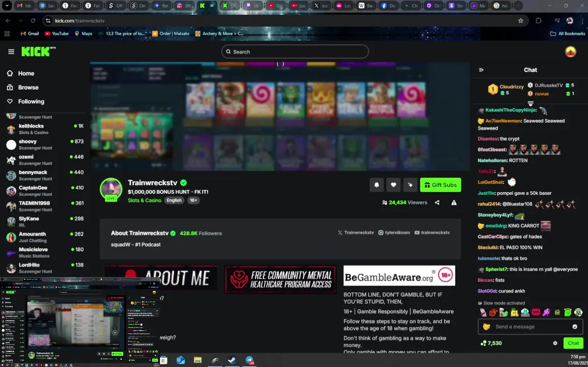Open the emoji picker in chat input
The image size is (588, 367).
(x=575, y=326)
